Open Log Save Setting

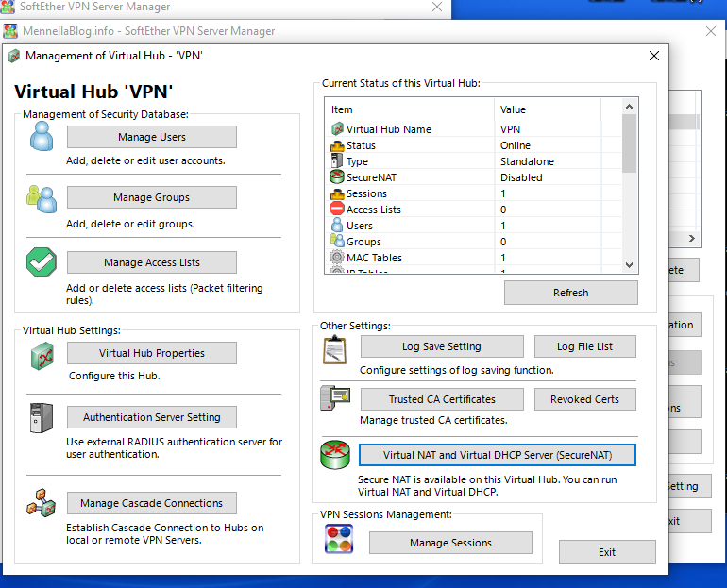pyautogui.click(x=442, y=346)
